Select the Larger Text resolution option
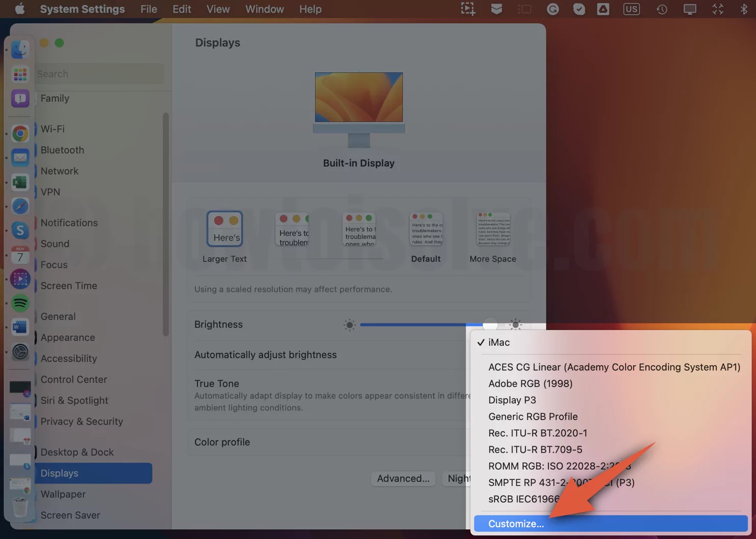756x539 pixels. point(224,229)
